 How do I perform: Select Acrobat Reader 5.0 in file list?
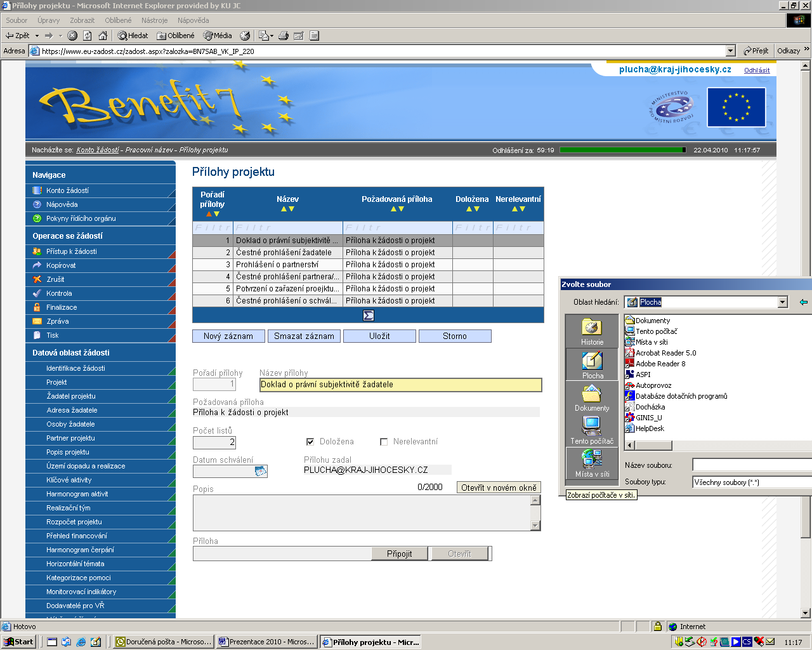pyautogui.click(x=660, y=353)
